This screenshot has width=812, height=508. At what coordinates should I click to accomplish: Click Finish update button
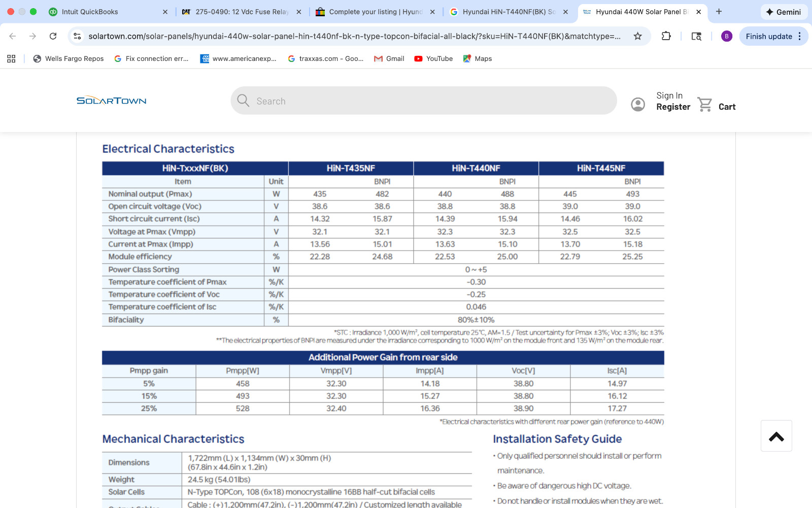tap(773, 36)
